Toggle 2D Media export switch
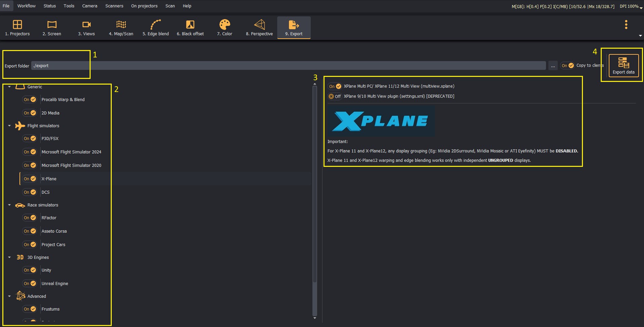Image resolution: width=644 pixels, height=327 pixels. [30, 113]
